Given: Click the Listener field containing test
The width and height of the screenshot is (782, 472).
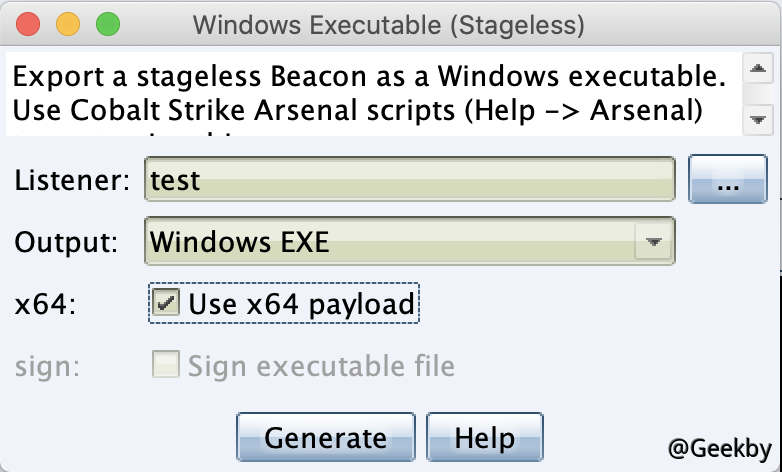Looking at the screenshot, I should click(x=410, y=180).
